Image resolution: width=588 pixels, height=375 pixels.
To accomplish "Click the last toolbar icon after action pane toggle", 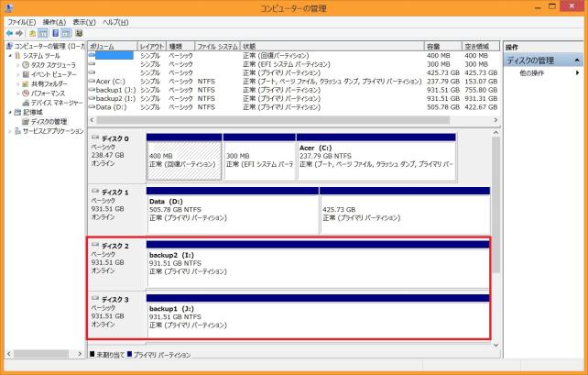I will pos(79,33).
